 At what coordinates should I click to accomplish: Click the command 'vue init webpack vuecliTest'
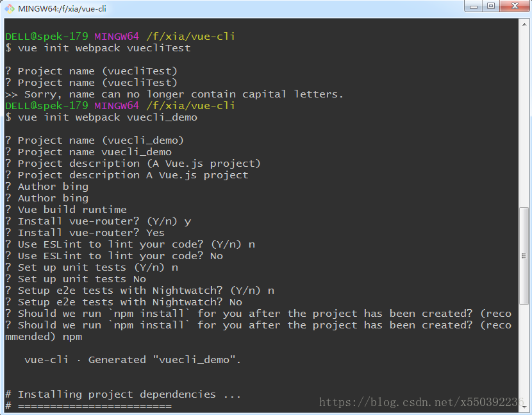click(104, 48)
